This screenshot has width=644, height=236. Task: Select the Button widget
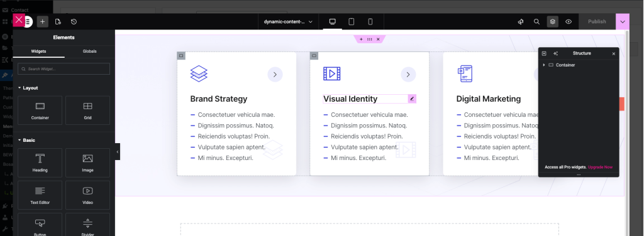coord(40,225)
